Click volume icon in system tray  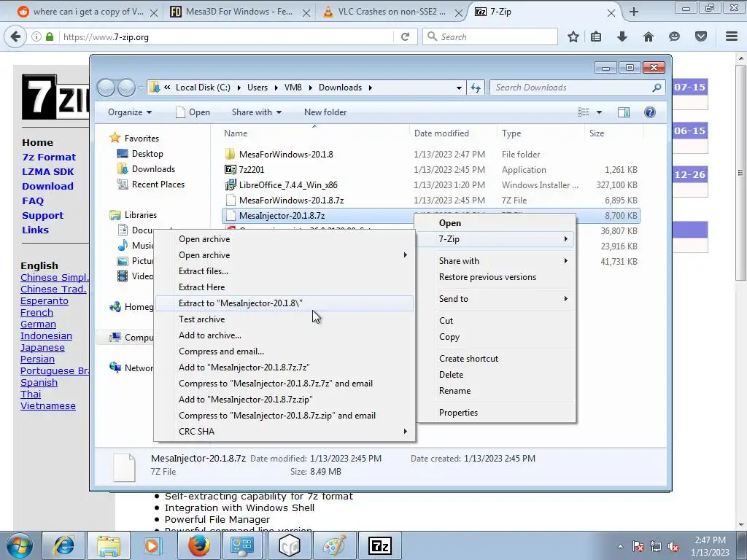[673, 547]
